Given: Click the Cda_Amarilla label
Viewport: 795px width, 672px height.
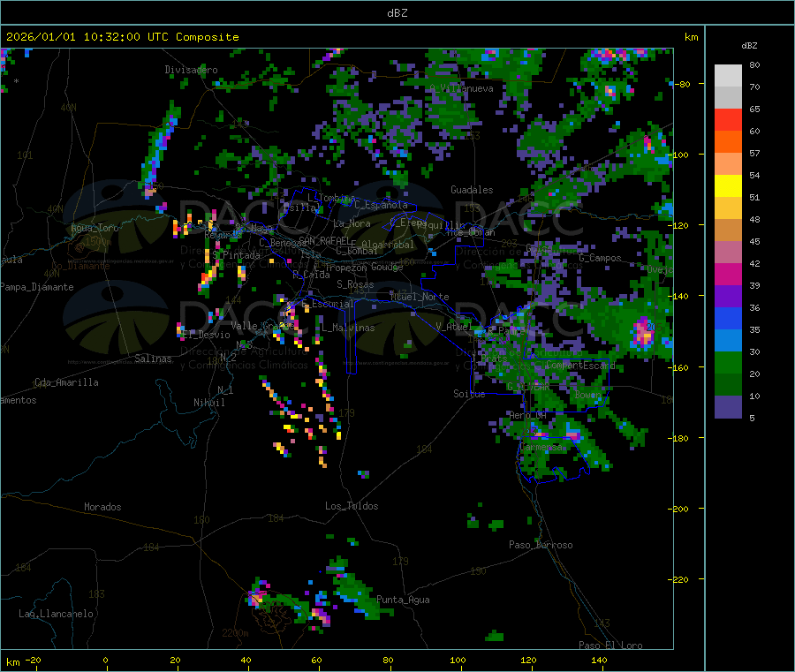Looking at the screenshot, I should (x=66, y=382).
